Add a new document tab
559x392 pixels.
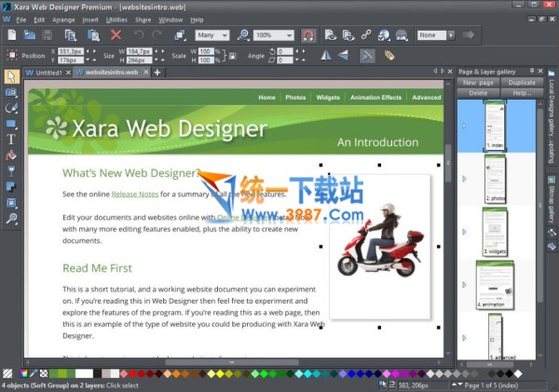click(x=157, y=73)
